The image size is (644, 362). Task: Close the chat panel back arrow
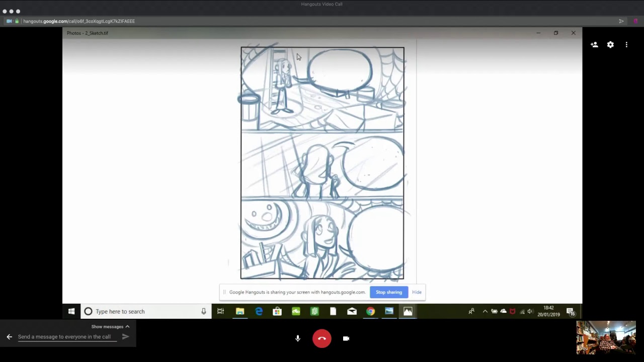pos(9,337)
